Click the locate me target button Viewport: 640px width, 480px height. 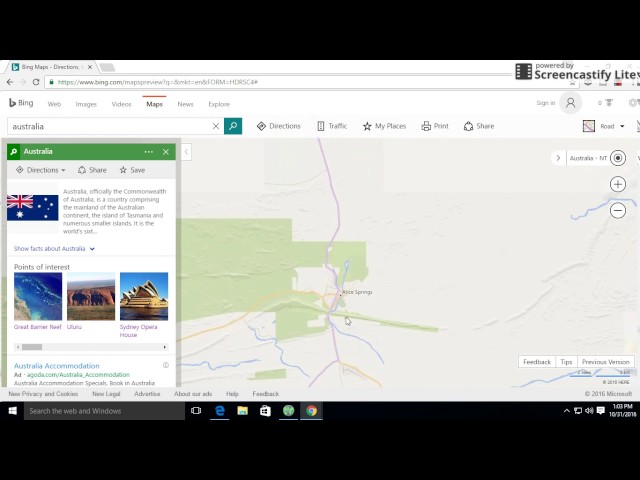tap(618, 158)
